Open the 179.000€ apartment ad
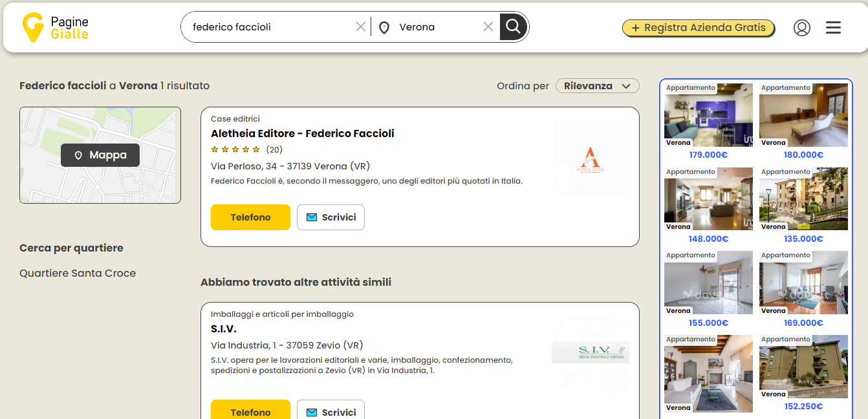The image size is (868, 419). (708, 121)
